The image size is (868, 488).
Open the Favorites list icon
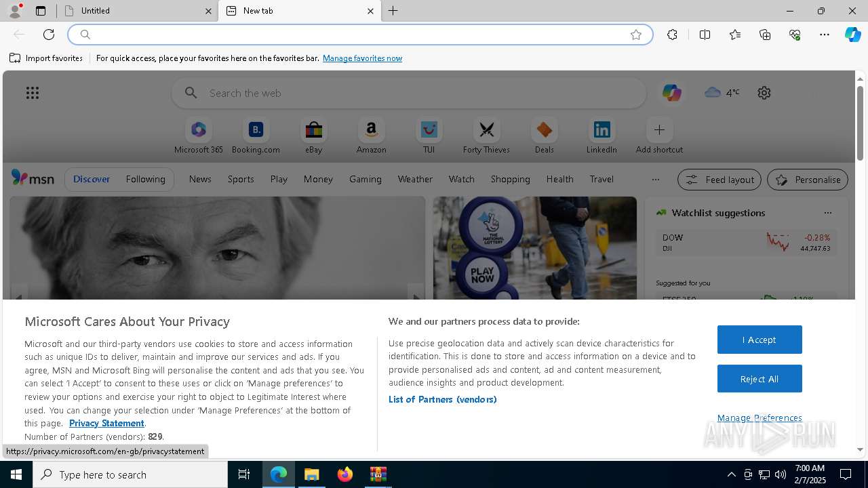pos(735,35)
